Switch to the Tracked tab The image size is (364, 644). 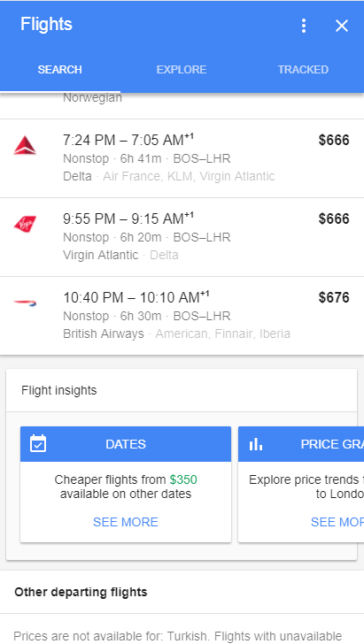(x=303, y=69)
